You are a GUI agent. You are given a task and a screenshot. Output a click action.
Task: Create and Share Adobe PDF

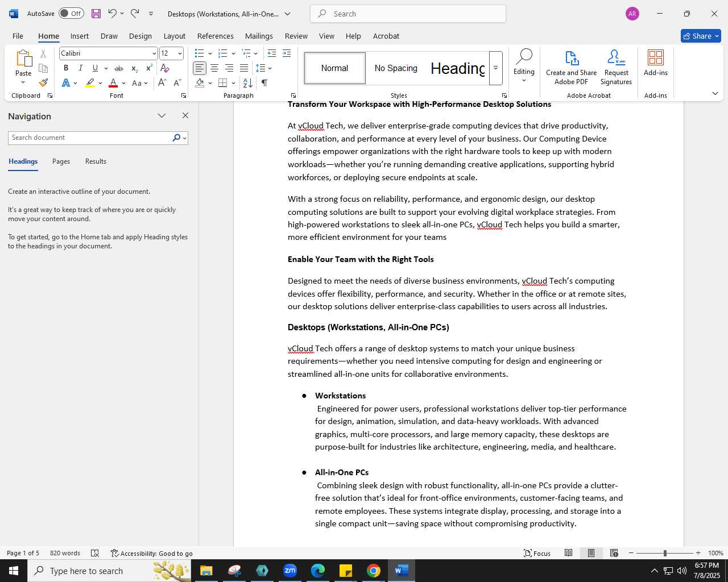coord(572,68)
